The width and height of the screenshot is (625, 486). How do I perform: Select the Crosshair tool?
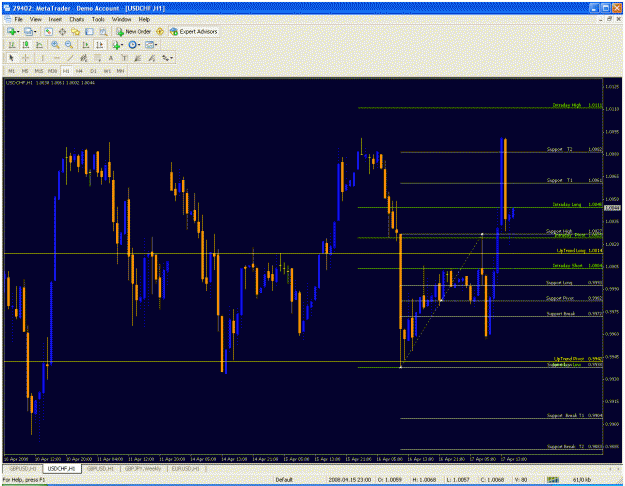click(25, 58)
